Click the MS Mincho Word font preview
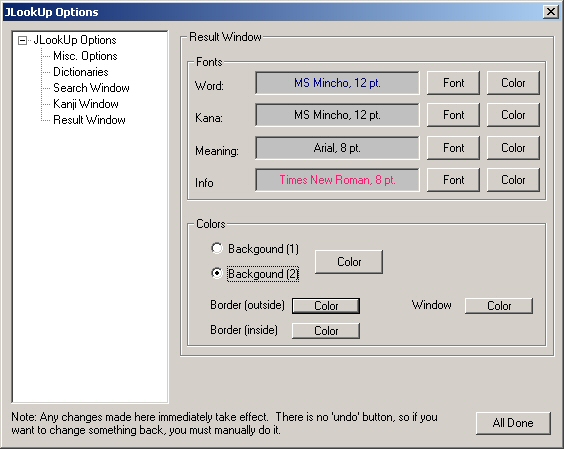Viewport: 564px width, 449px height. [337, 83]
